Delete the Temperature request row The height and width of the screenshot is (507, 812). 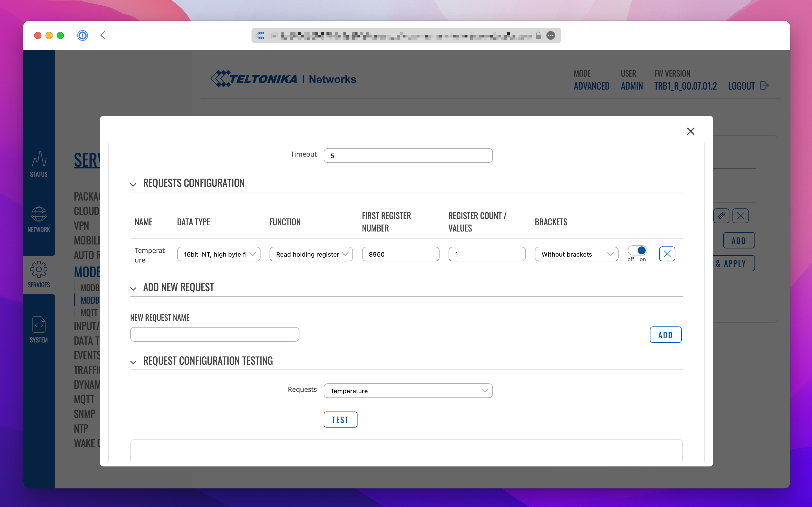(667, 254)
